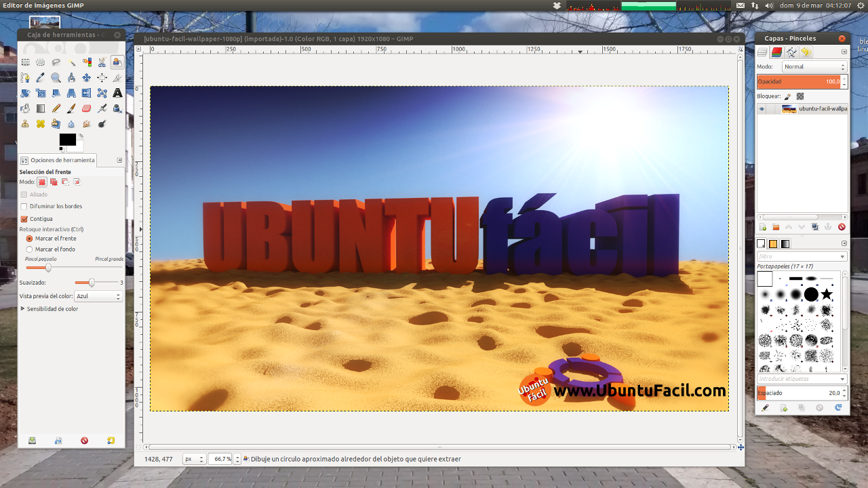Set selection mode to replace current selection
868x488 pixels.
click(x=42, y=182)
